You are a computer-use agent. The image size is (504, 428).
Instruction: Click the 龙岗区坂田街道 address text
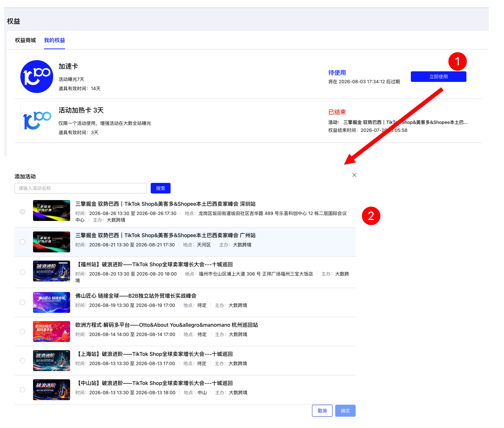pos(211,216)
